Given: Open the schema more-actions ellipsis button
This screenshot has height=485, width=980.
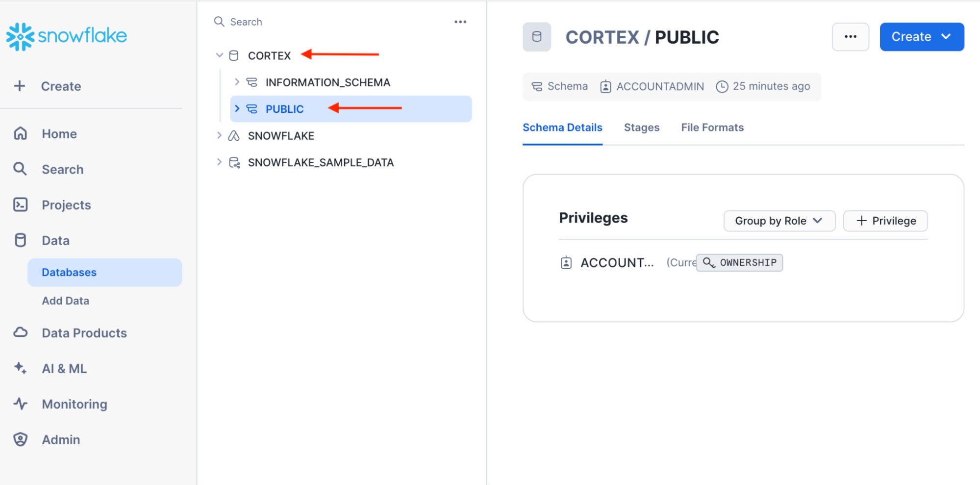Looking at the screenshot, I should click(851, 37).
